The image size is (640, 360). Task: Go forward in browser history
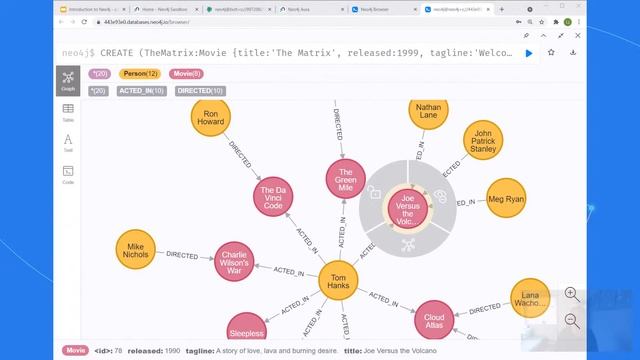73,22
